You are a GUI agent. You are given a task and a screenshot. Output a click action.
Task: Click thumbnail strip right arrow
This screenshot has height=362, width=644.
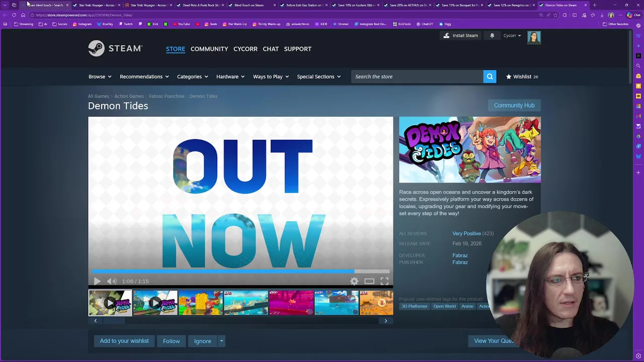(386, 321)
